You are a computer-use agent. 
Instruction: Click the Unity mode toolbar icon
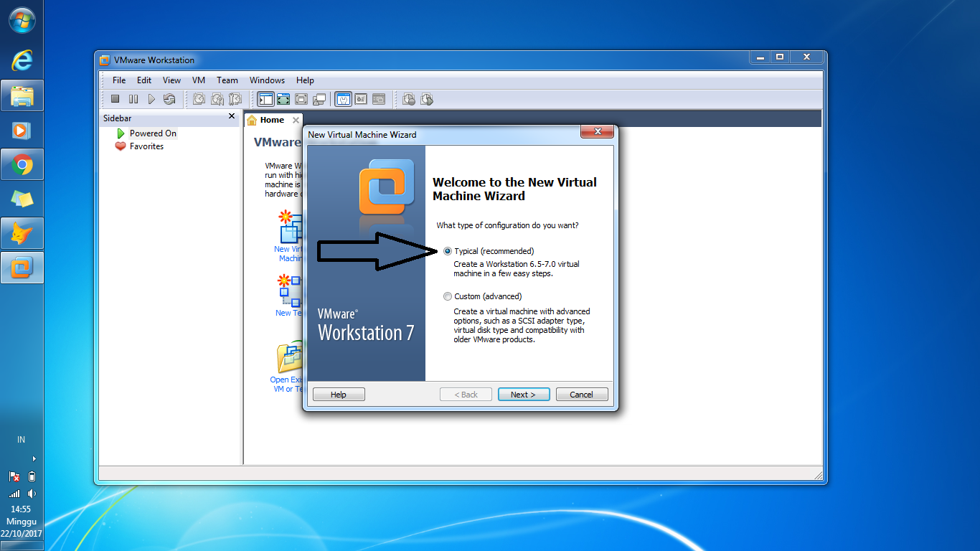coord(319,99)
